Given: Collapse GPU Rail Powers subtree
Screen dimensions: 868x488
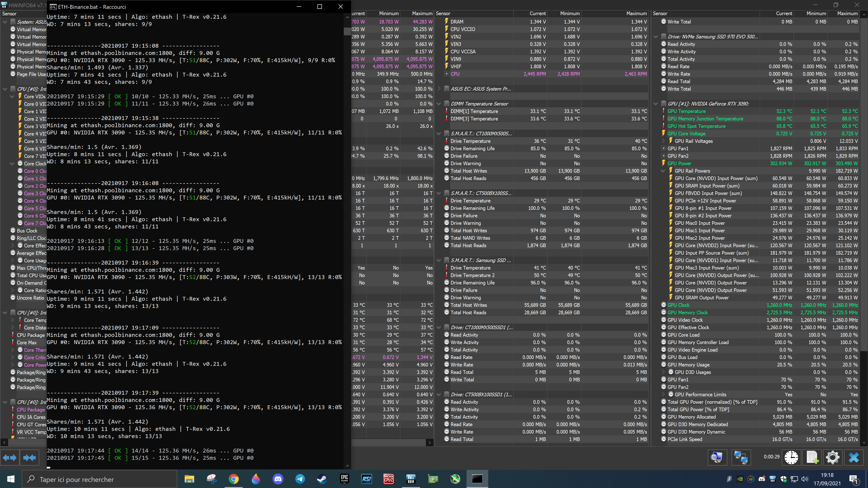Looking at the screenshot, I should click(x=663, y=171).
